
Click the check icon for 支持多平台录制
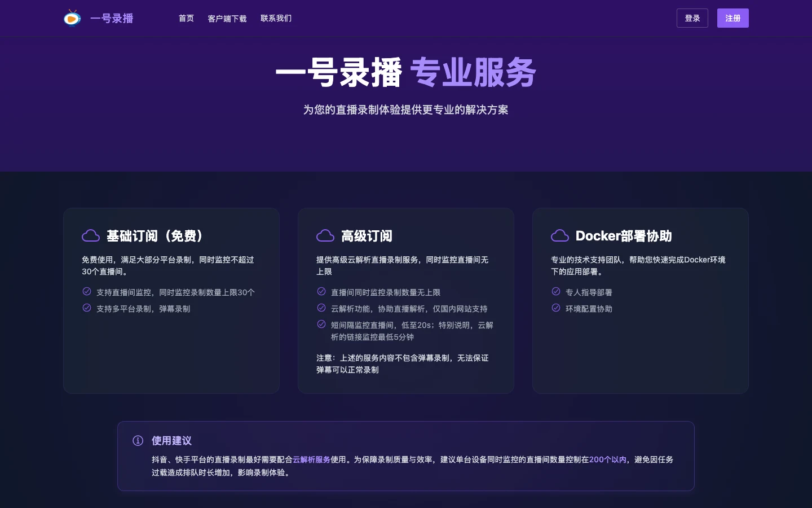[x=87, y=308]
